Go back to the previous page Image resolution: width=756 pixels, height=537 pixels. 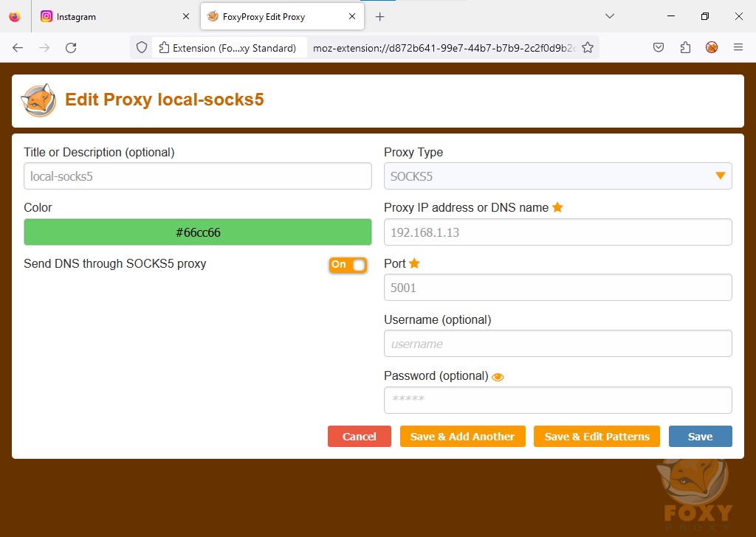pos(18,48)
